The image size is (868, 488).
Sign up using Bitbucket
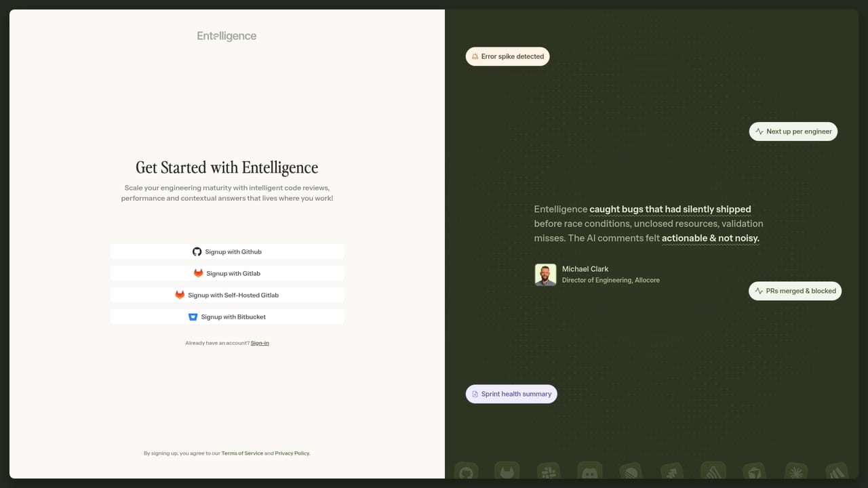click(x=227, y=317)
